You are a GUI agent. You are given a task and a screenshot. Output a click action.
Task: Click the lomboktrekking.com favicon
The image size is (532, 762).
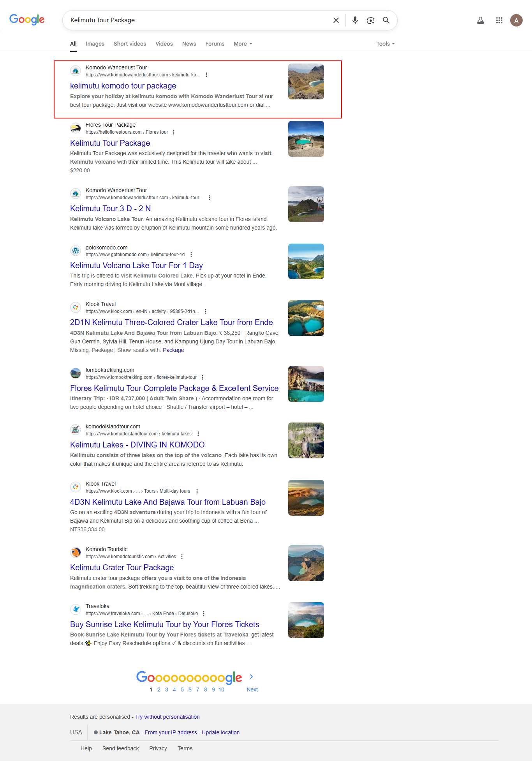click(x=76, y=373)
